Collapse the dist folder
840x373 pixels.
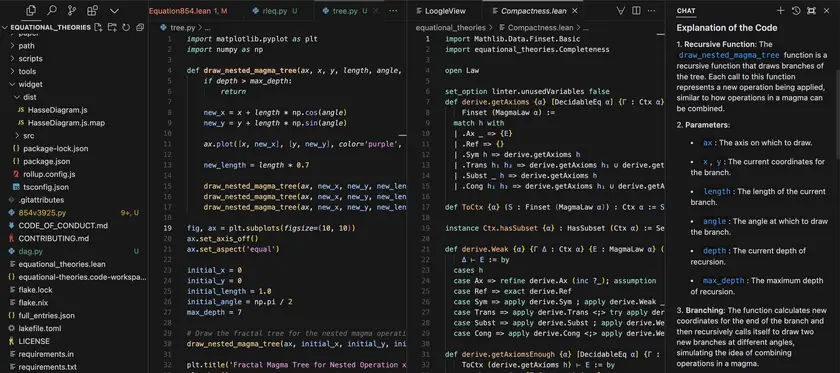pyautogui.click(x=74, y=98)
